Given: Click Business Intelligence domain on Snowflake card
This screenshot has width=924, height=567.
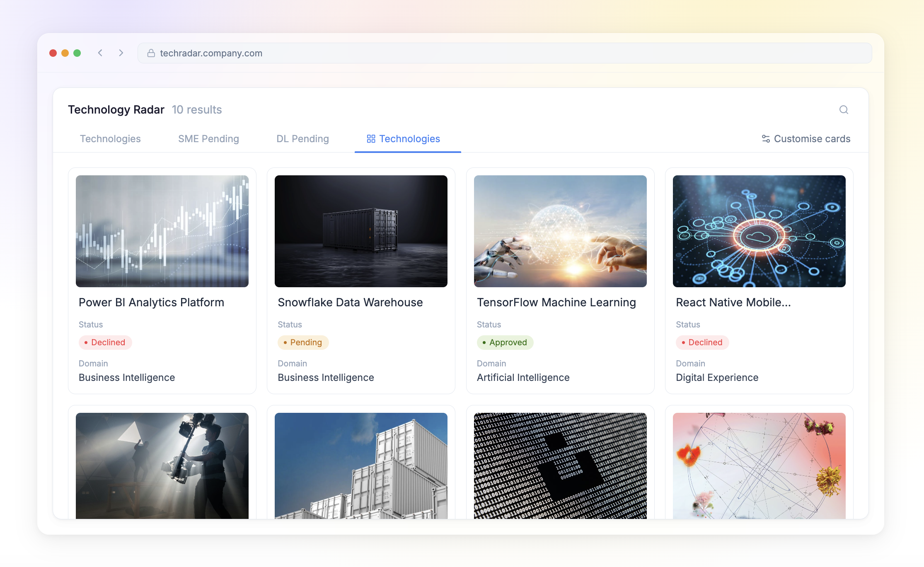Looking at the screenshot, I should pyautogui.click(x=326, y=378).
